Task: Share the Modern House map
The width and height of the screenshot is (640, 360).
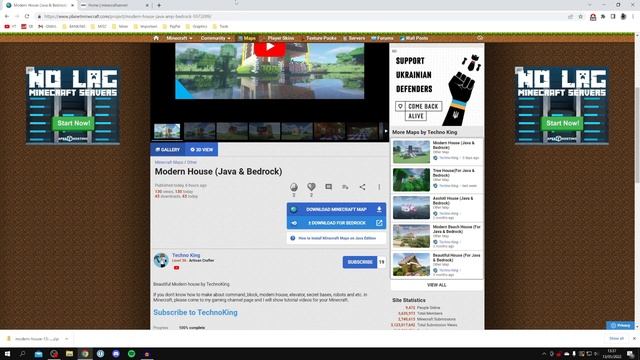Action: [362, 187]
